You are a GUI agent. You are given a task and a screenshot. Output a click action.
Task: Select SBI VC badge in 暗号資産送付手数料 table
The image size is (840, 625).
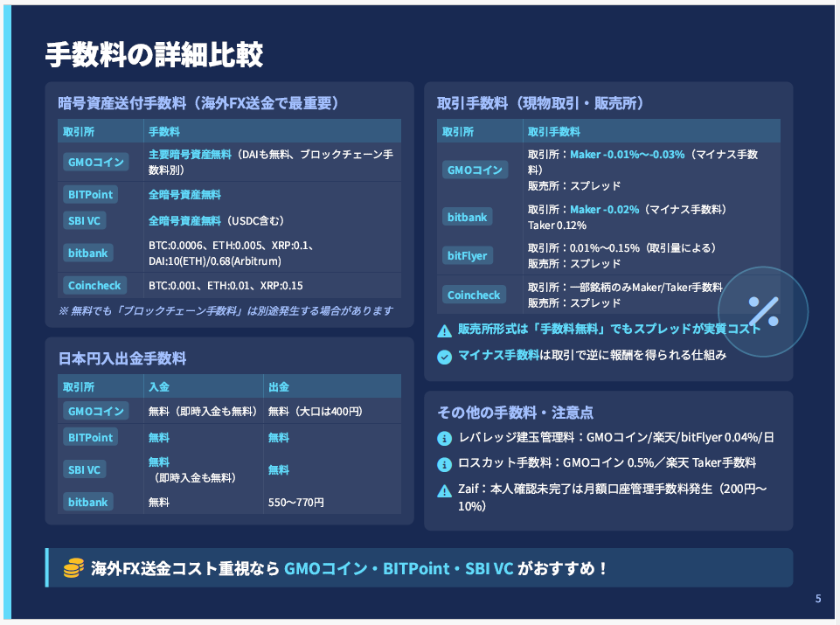(x=84, y=220)
